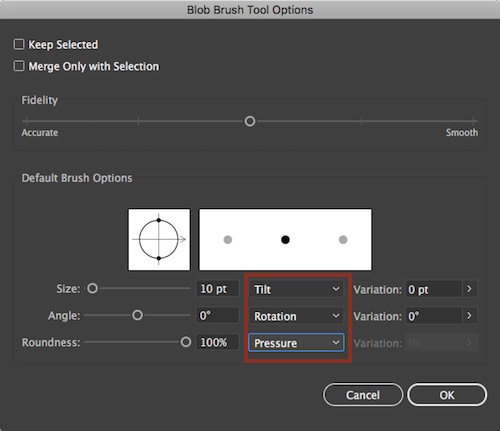This screenshot has height=431, width=500.
Task: Enable the Keep Selected checkbox
Action: [19, 44]
